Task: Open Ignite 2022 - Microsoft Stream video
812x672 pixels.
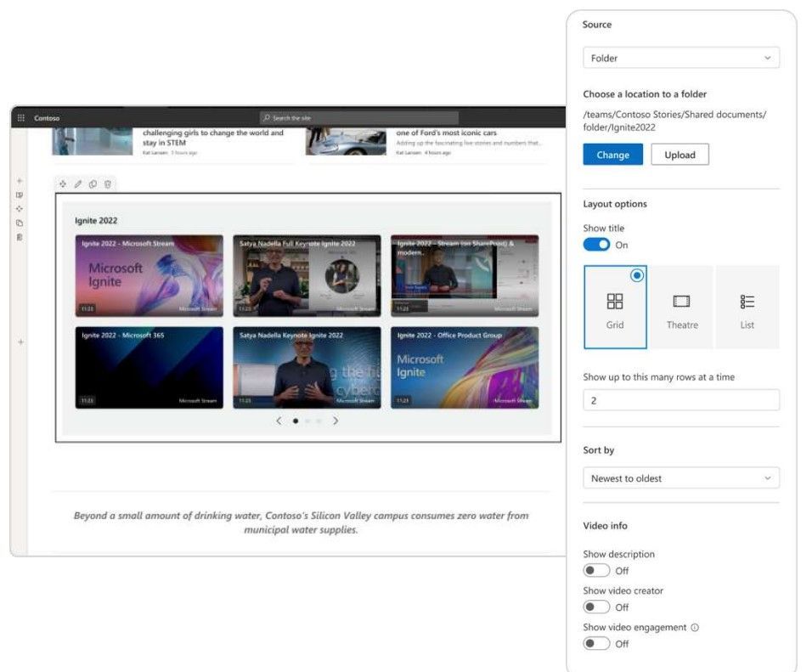Action: click(149, 275)
